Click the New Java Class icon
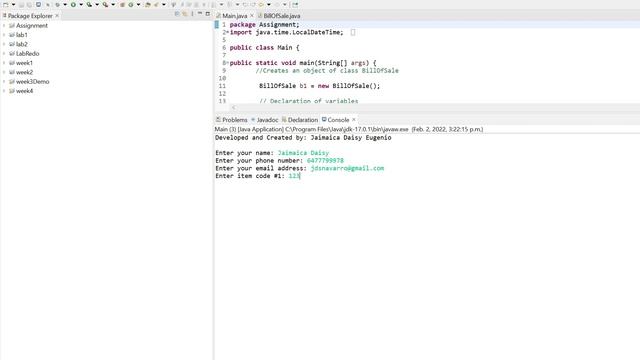Screen dimensions: 640x360 point(131,4)
